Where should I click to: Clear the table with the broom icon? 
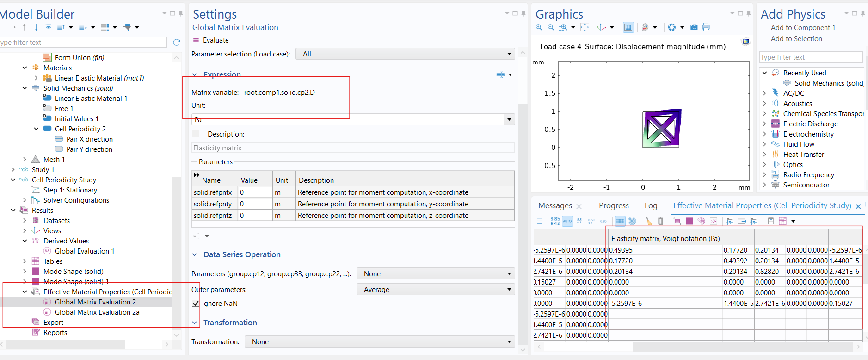649,221
